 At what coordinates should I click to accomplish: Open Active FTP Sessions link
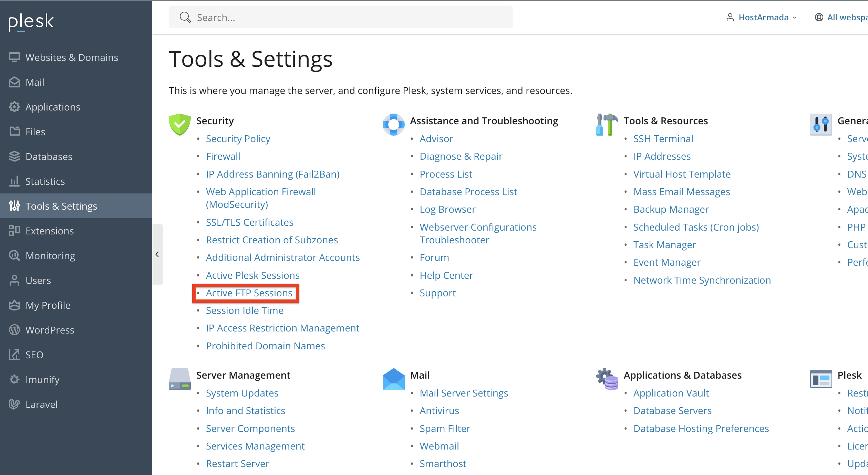click(249, 293)
